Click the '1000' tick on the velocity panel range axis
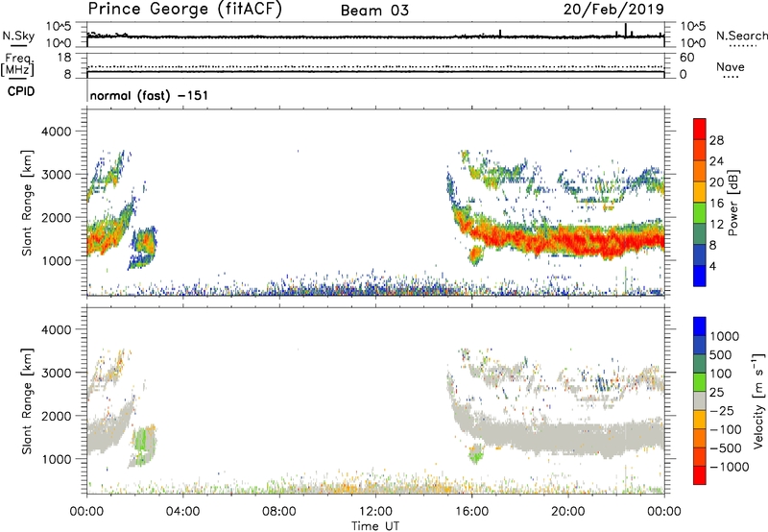 pyautogui.click(x=57, y=459)
